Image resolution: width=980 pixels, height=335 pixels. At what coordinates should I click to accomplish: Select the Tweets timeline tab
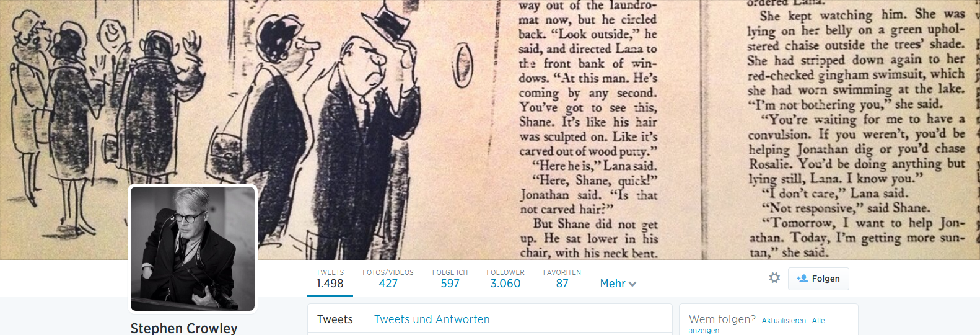[x=335, y=319]
